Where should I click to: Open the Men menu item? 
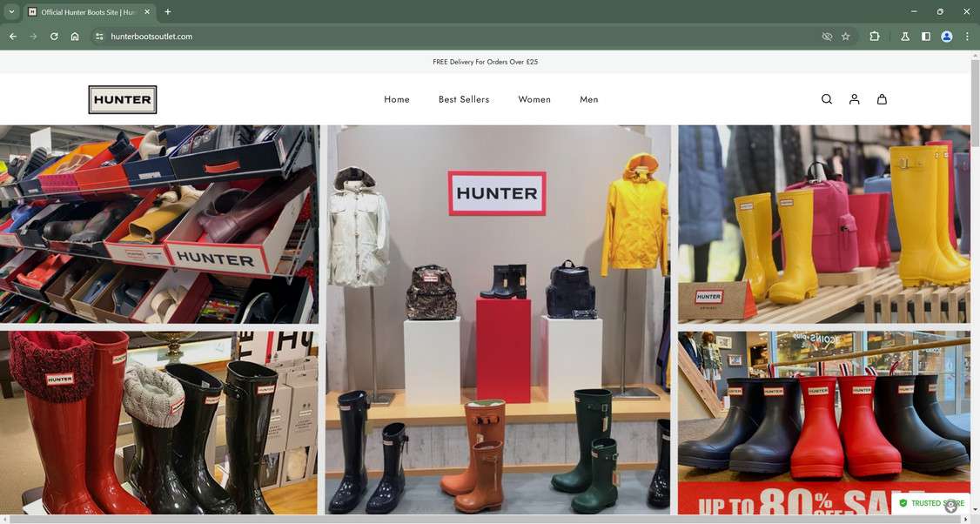pyautogui.click(x=588, y=99)
